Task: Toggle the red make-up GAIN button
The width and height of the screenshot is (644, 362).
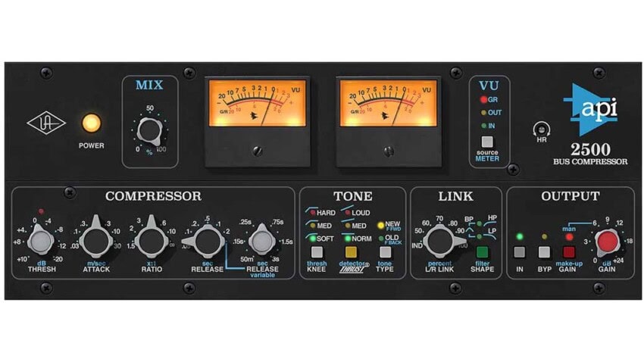Action: tap(569, 252)
